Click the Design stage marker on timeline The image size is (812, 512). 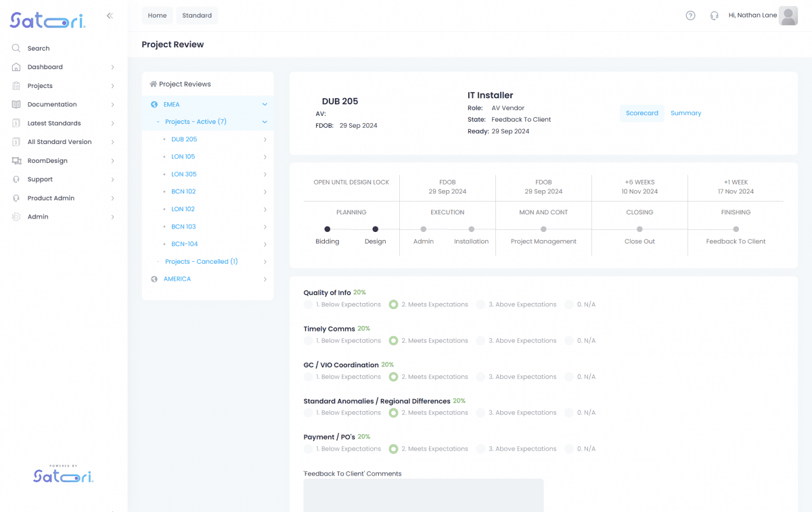point(376,229)
